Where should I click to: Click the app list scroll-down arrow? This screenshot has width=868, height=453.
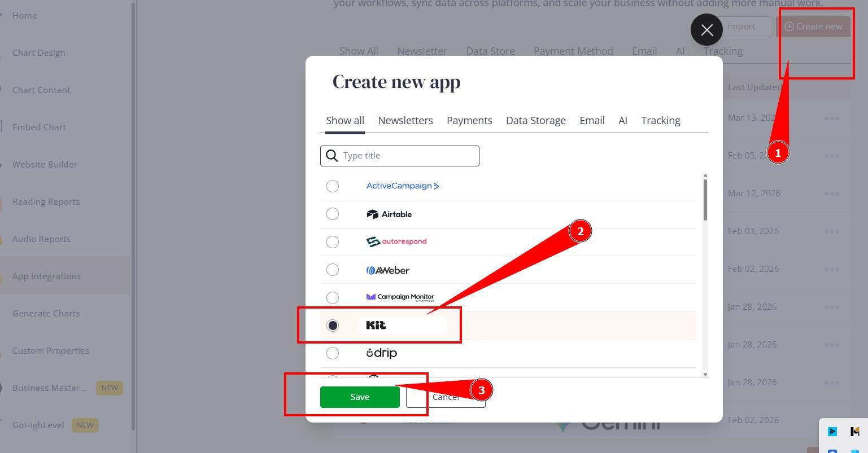tap(705, 375)
